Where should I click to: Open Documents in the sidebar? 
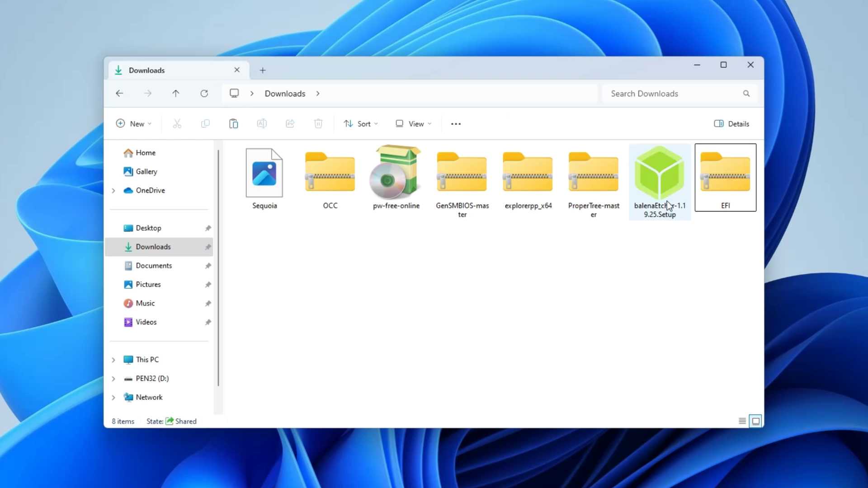coord(154,266)
